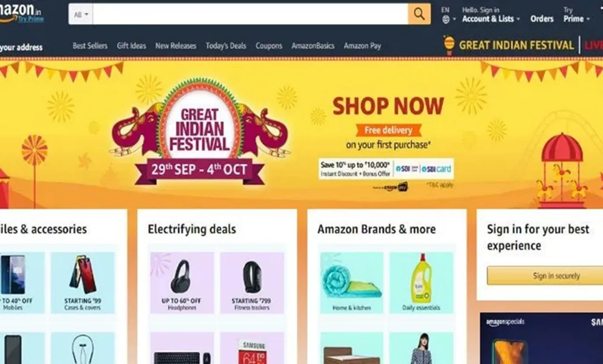Click the orange search magnifier button
This screenshot has width=603, height=364.
pos(419,14)
